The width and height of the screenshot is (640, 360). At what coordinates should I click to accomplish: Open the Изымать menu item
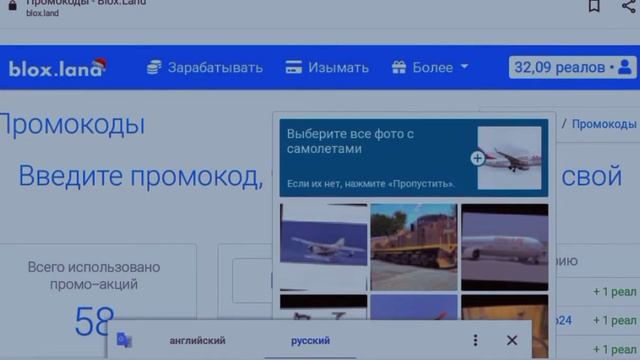pos(327,67)
